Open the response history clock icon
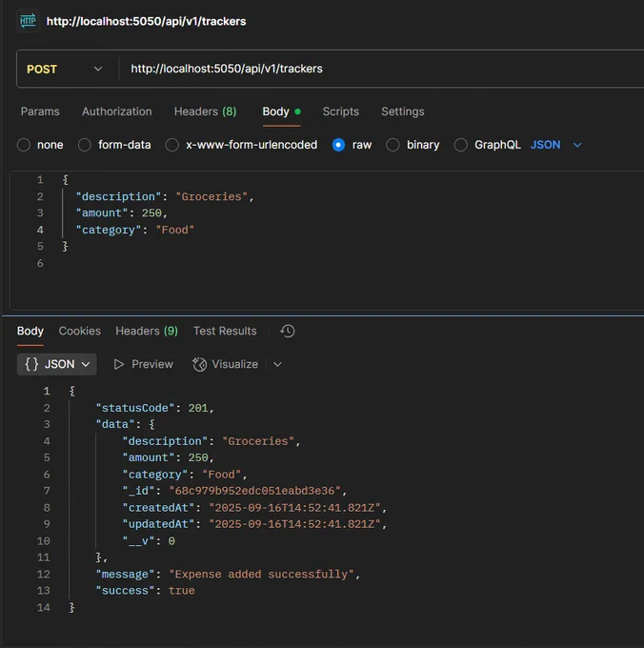The height and width of the screenshot is (648, 644). (x=288, y=331)
